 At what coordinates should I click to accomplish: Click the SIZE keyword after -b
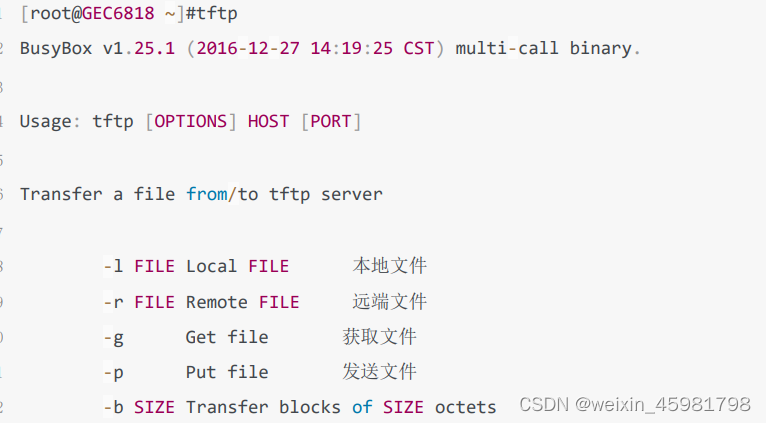[154, 407]
